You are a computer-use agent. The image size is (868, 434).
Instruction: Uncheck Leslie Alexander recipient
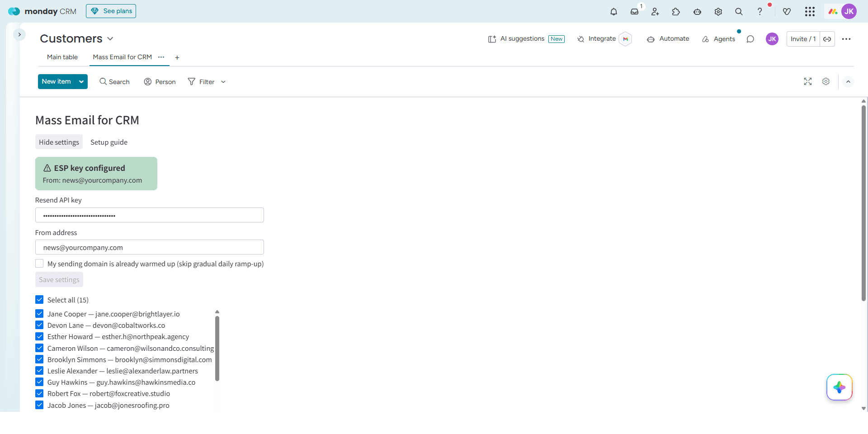[39, 370]
